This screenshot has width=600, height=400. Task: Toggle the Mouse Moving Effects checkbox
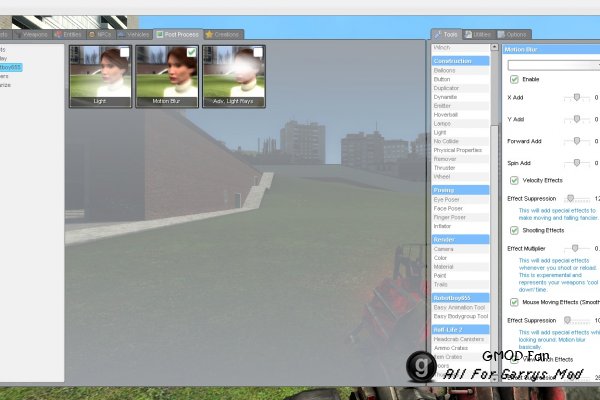coord(514,302)
